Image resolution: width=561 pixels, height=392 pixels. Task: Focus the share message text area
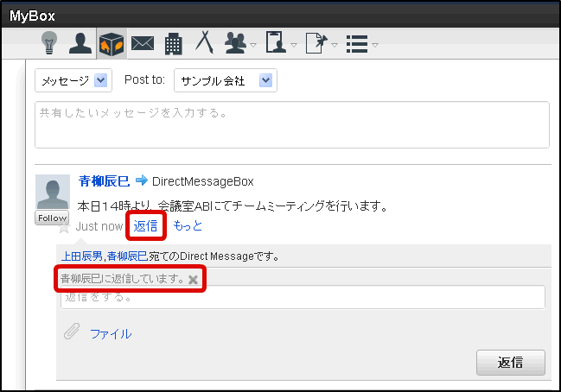pos(292,124)
